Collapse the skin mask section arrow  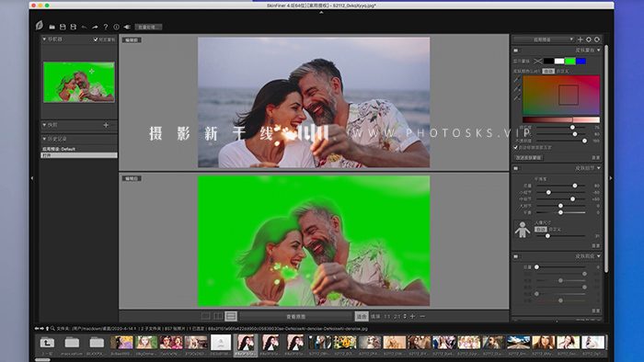tap(599, 50)
